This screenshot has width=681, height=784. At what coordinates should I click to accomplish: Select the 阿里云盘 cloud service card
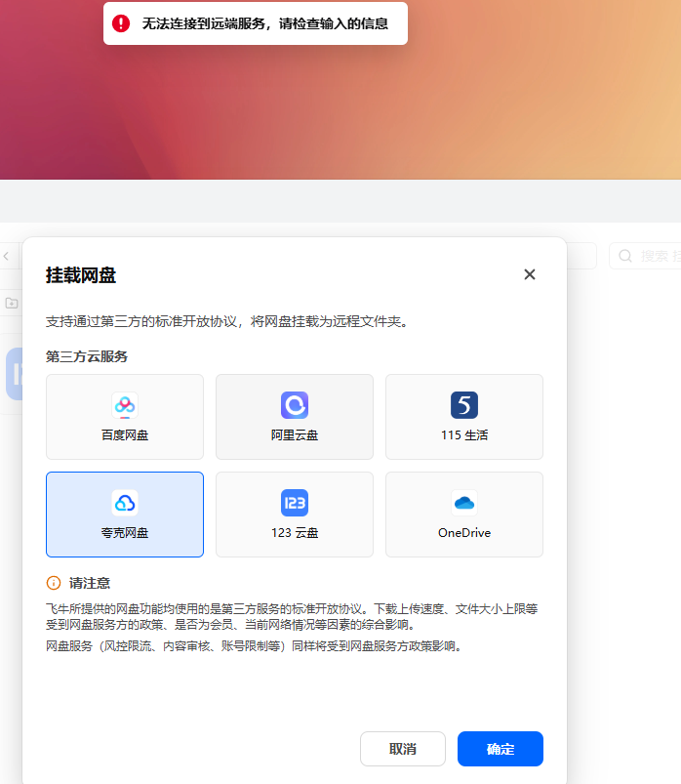point(295,417)
